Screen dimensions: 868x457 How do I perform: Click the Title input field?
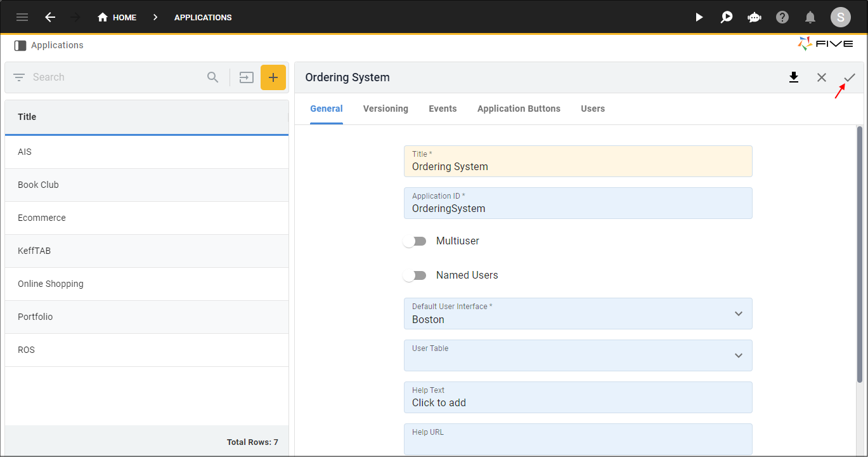pos(578,161)
